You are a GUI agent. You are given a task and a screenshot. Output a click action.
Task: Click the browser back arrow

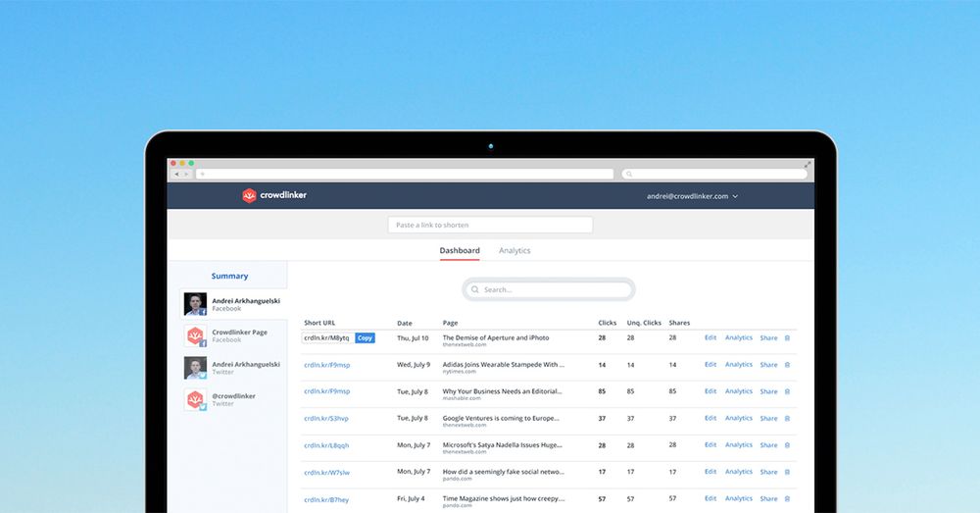(177, 174)
